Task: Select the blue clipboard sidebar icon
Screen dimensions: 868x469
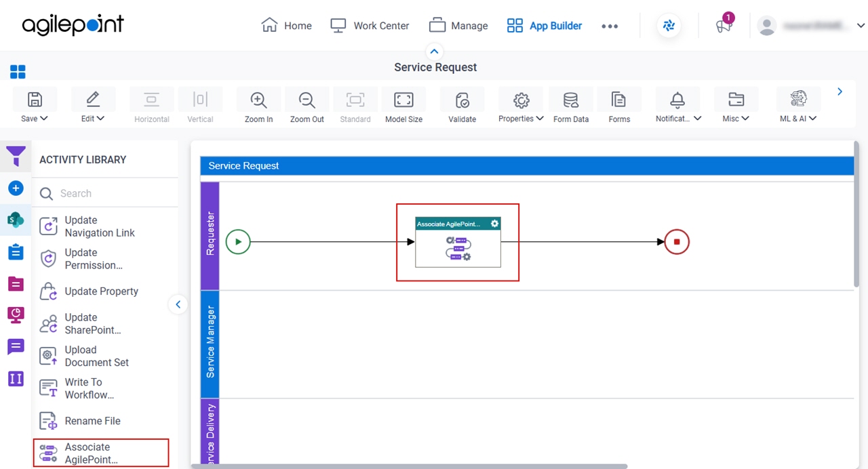Action: (16, 252)
